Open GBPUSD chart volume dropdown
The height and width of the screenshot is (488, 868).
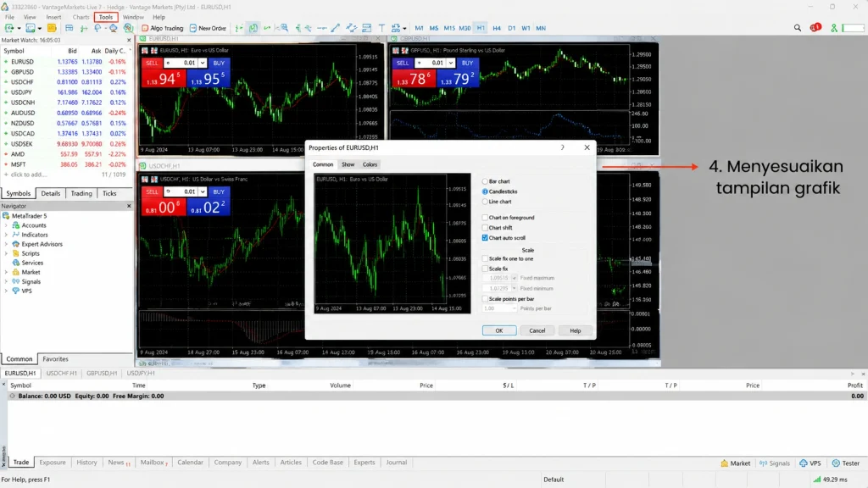pyautogui.click(x=451, y=63)
